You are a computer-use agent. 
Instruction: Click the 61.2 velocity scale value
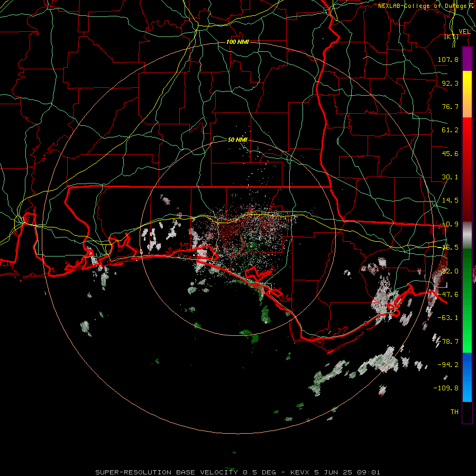click(x=450, y=130)
